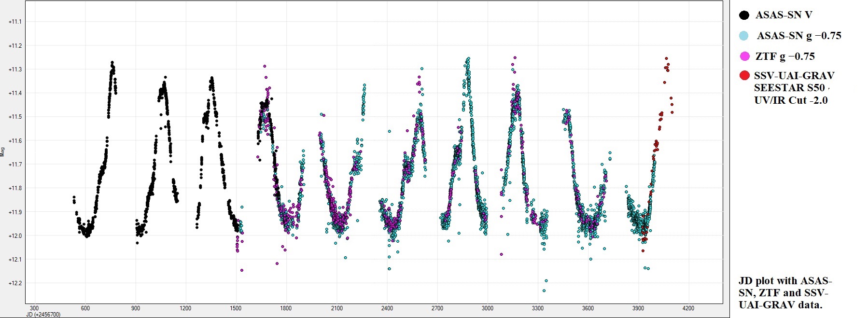Click the +11.3 magnitude axis label

tap(15, 69)
